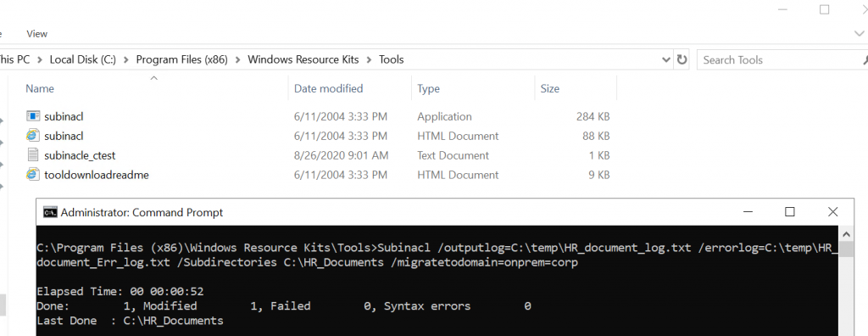
Task: Maximize the Command Prompt window
Action: 790,212
